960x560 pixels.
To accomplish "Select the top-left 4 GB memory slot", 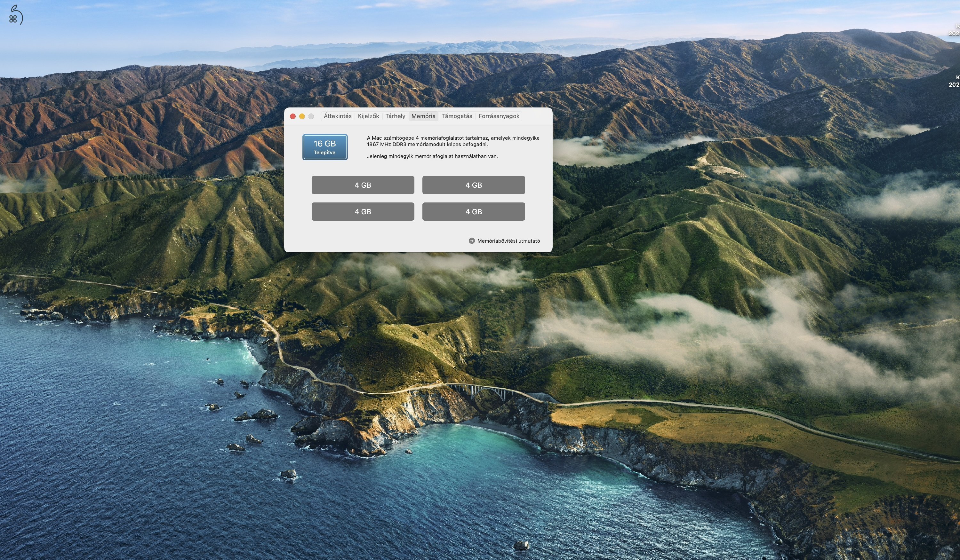I will (363, 185).
